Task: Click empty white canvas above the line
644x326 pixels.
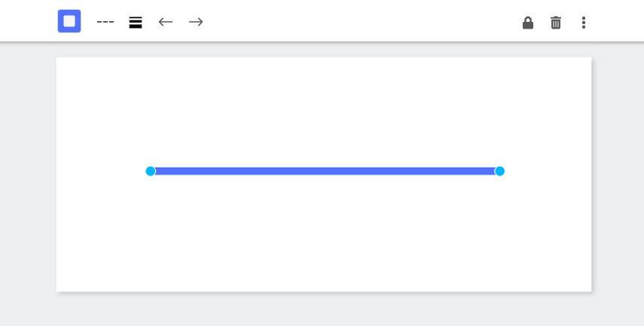Action: click(x=324, y=111)
